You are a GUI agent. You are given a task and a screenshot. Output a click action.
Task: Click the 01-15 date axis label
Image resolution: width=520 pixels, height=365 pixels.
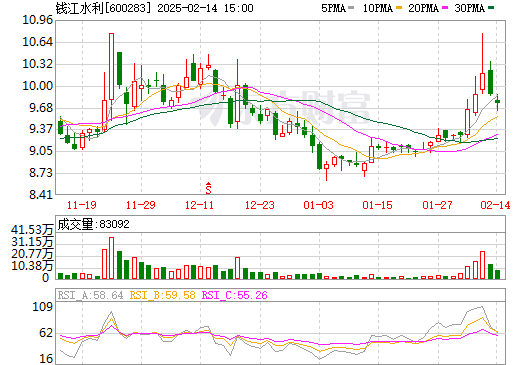coord(377,205)
